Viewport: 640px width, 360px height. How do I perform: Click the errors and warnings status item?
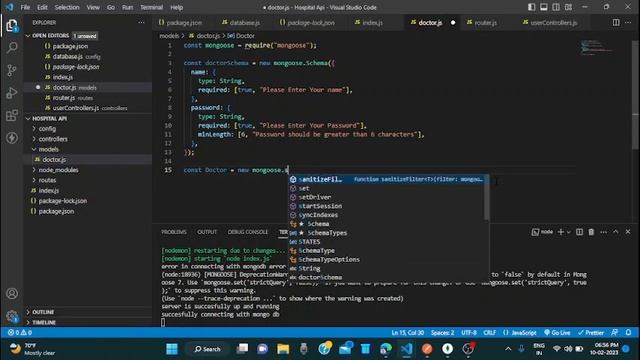click(20, 333)
